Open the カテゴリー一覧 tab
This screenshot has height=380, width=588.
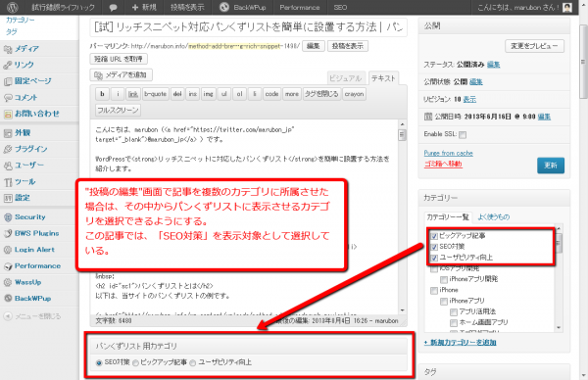pyautogui.click(x=448, y=217)
